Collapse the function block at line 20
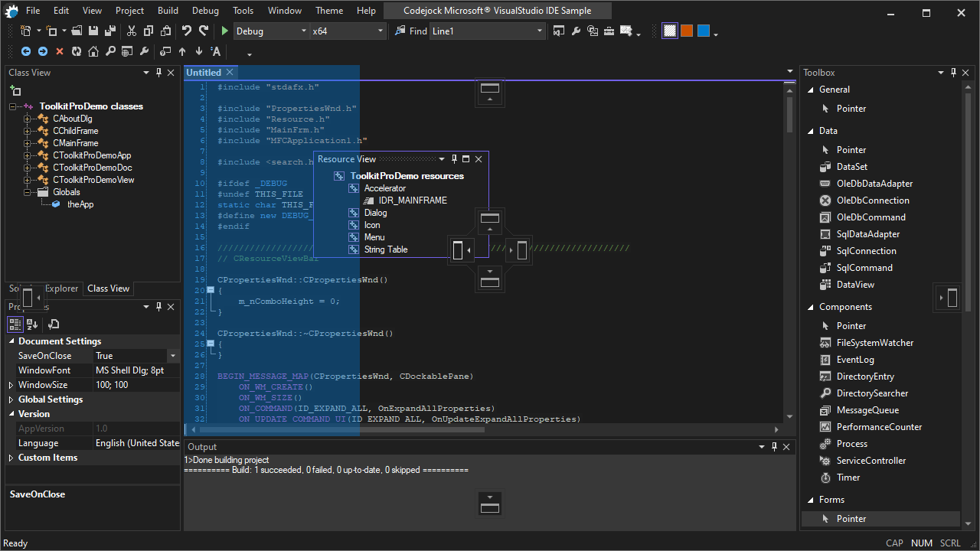 click(211, 291)
